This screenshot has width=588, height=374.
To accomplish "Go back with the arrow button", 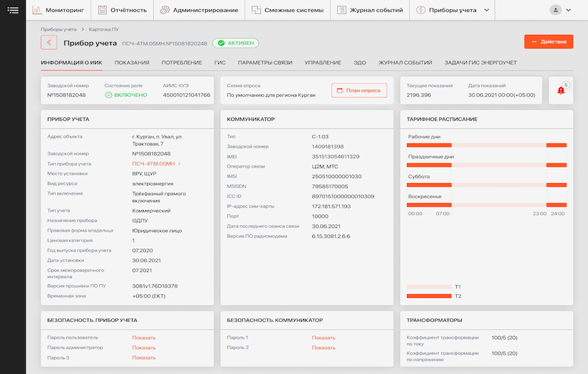I will [48, 42].
